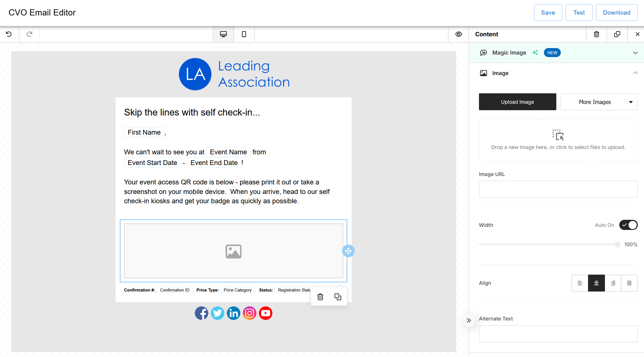
Task: Select the Leading Association logo
Action: pos(234,74)
